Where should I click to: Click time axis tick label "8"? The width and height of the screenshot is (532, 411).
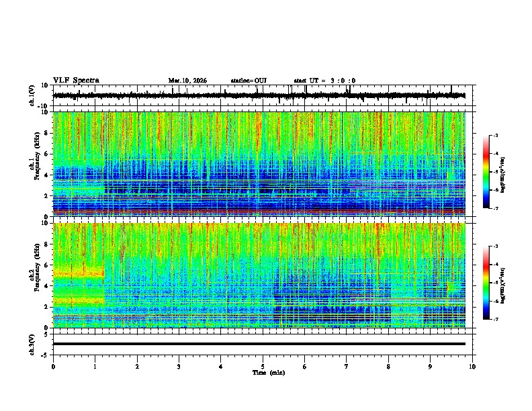pos(388,367)
